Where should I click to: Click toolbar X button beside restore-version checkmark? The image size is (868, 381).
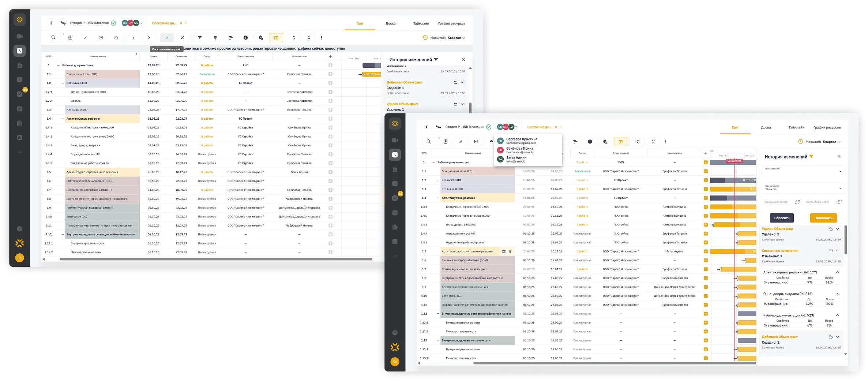pos(182,38)
